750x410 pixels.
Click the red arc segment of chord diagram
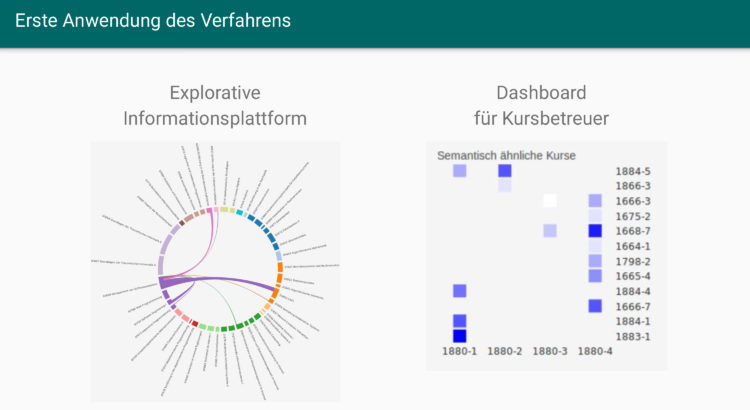(194, 322)
